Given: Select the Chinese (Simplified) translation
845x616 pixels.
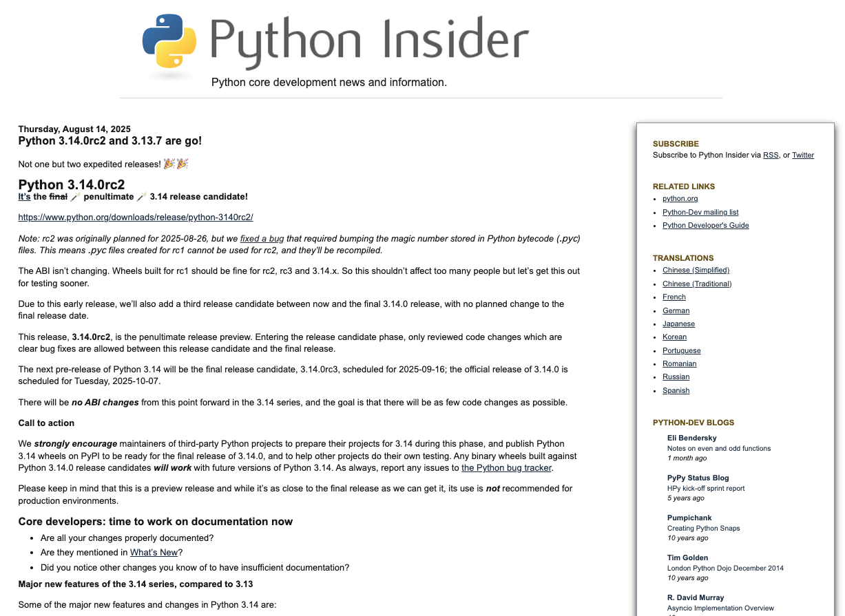Looking at the screenshot, I should (696, 270).
